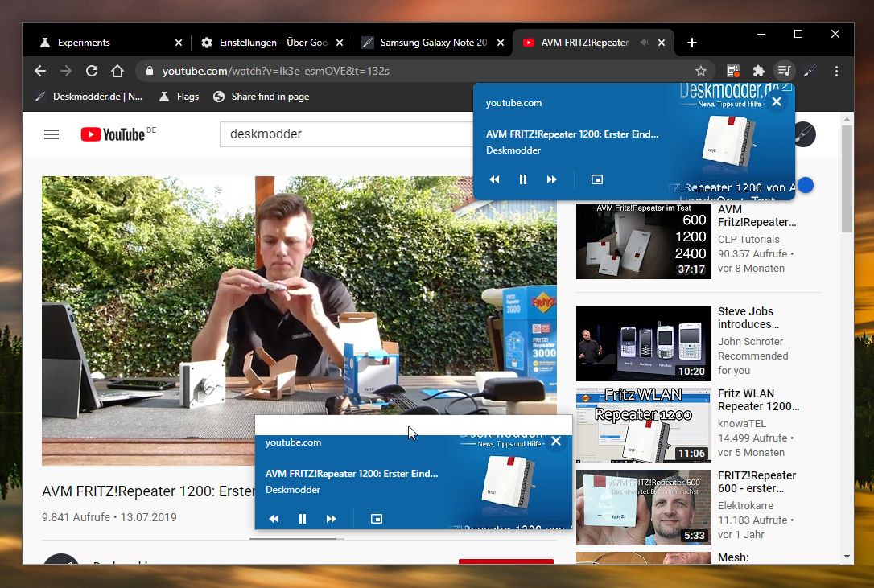
Task: Seek backward in the upper media popup
Action: click(494, 179)
